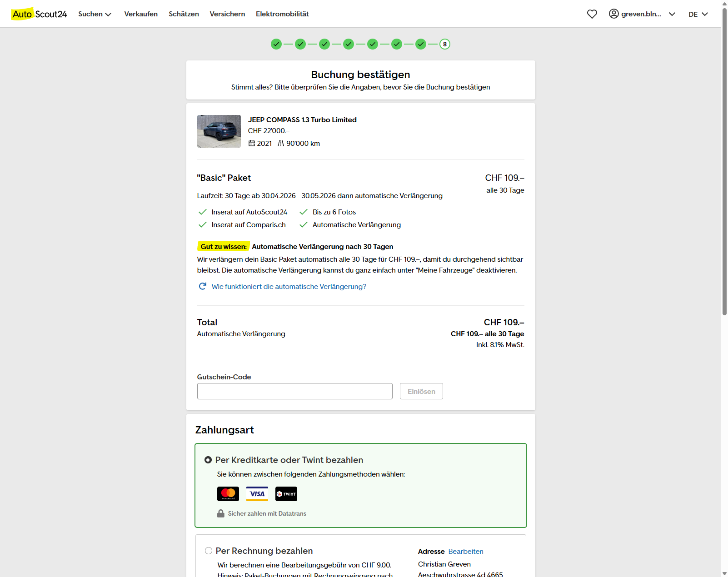Click the Buchung bestätigen heading
The width and height of the screenshot is (728, 577).
coord(361,75)
